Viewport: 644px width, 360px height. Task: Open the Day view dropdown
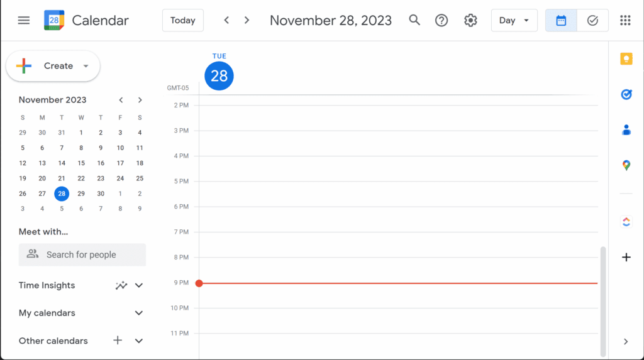514,20
